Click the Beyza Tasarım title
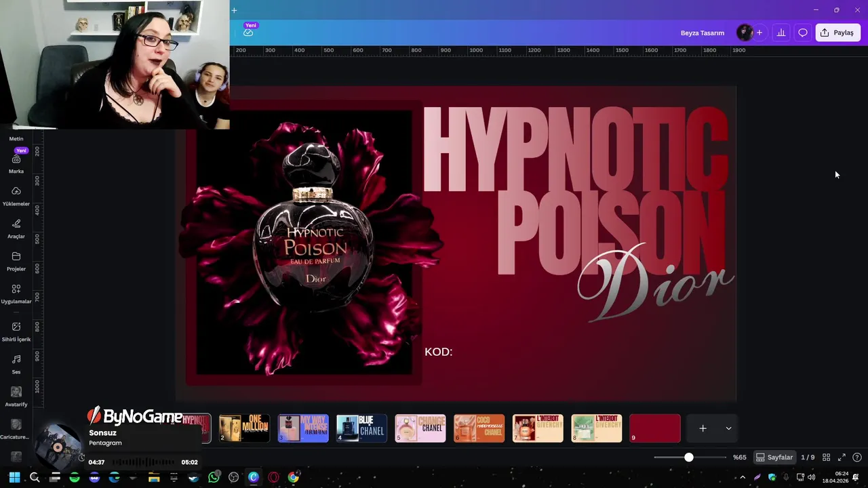Viewport: 868px width, 488px height. tap(703, 33)
